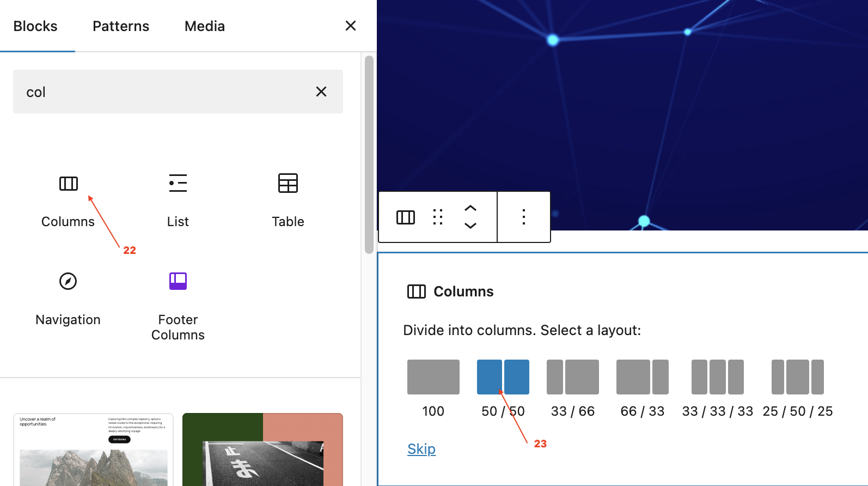Click the Columns block type toolbar icon
The height and width of the screenshot is (486, 868).
[406, 217]
